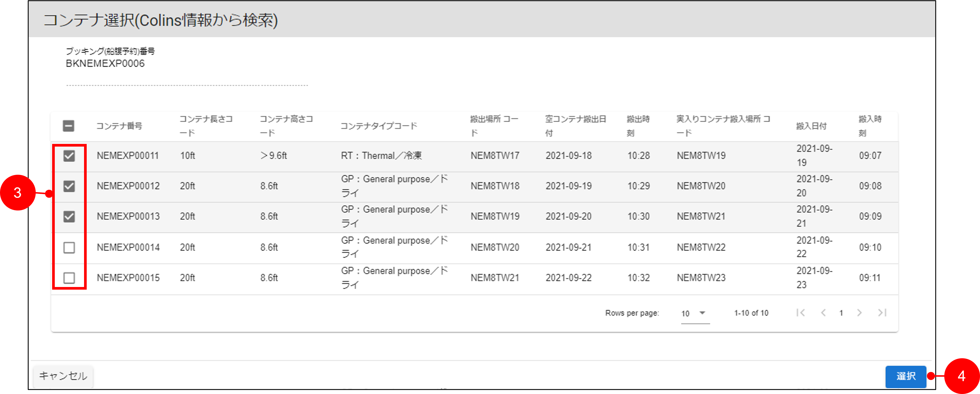Click the キャンセル button
Screen dimensions: 980x394
click(63, 376)
